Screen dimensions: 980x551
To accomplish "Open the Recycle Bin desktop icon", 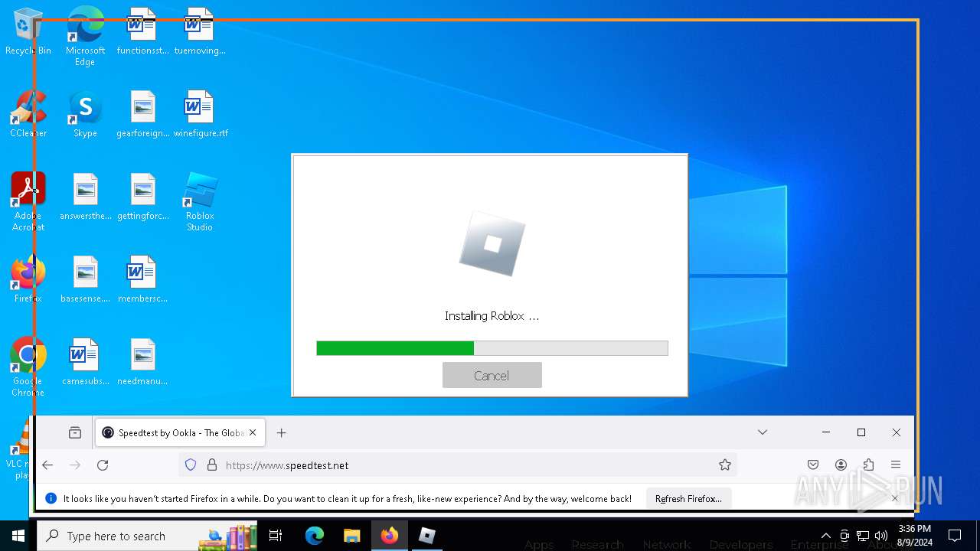I will tap(28, 31).
